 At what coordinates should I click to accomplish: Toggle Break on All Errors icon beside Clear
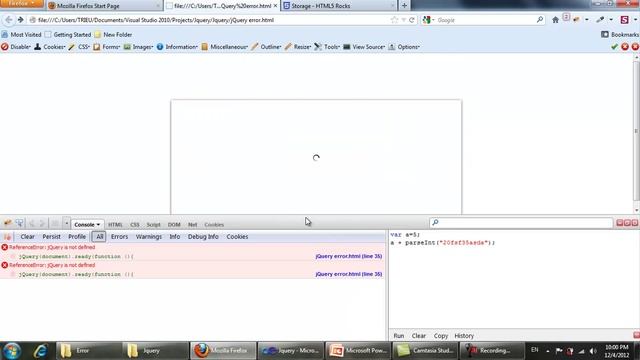coord(7,237)
